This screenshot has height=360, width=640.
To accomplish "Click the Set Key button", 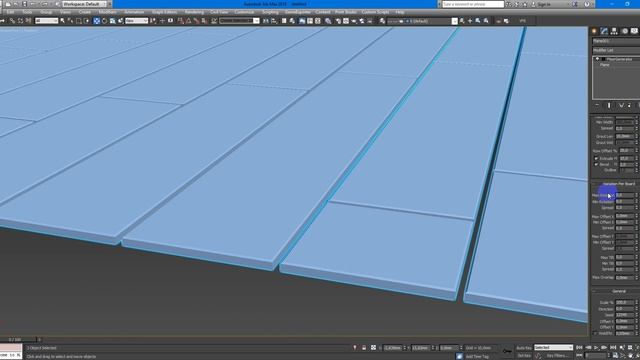I will point(524,356).
